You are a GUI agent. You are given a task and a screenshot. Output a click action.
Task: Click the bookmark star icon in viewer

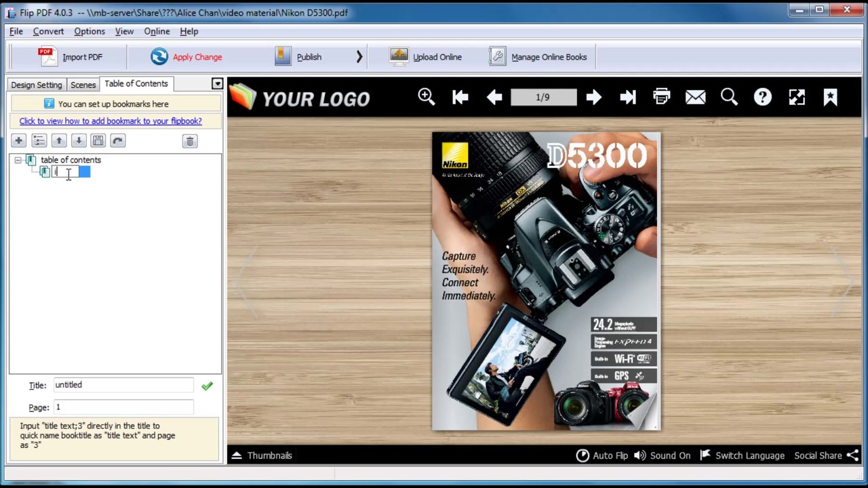point(831,98)
